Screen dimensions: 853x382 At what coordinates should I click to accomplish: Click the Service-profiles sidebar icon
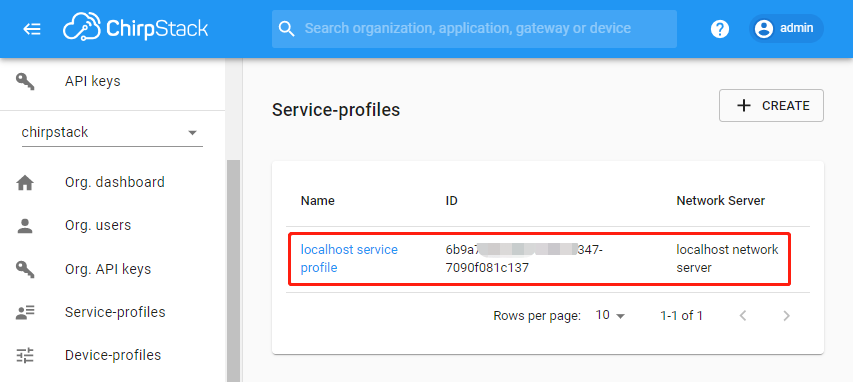click(25, 312)
